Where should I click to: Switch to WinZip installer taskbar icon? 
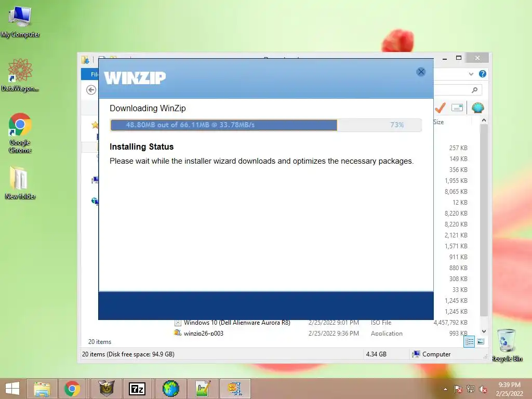(235, 389)
